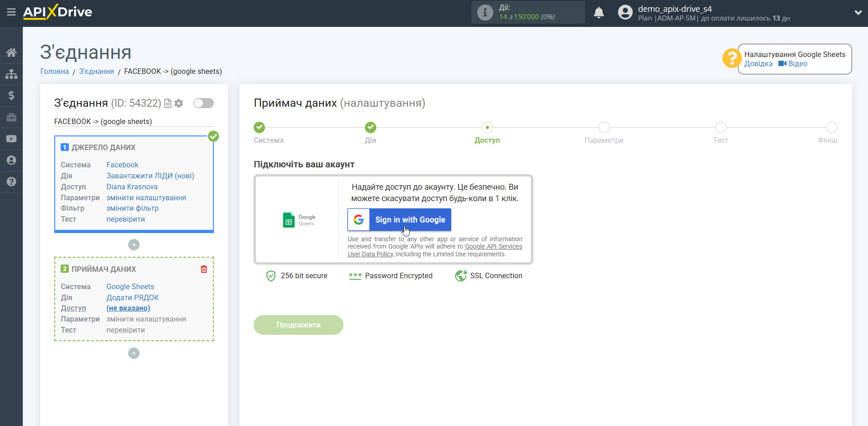
Task: Click source перевірити test link
Action: [125, 219]
